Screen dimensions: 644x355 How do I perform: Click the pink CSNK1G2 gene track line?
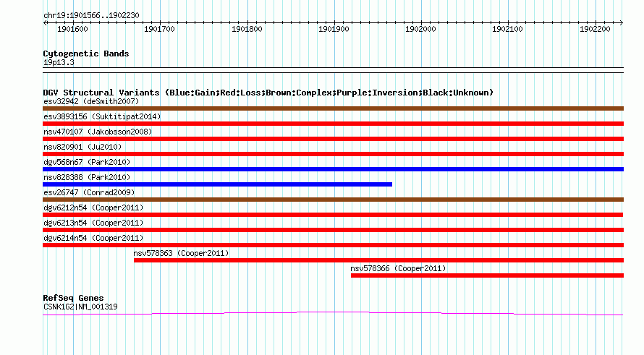[333, 314]
